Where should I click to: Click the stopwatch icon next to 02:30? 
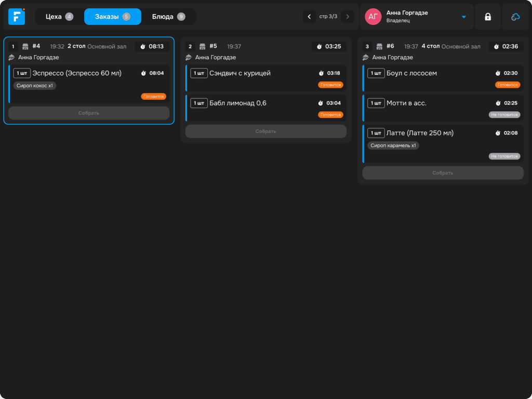pyautogui.click(x=498, y=73)
